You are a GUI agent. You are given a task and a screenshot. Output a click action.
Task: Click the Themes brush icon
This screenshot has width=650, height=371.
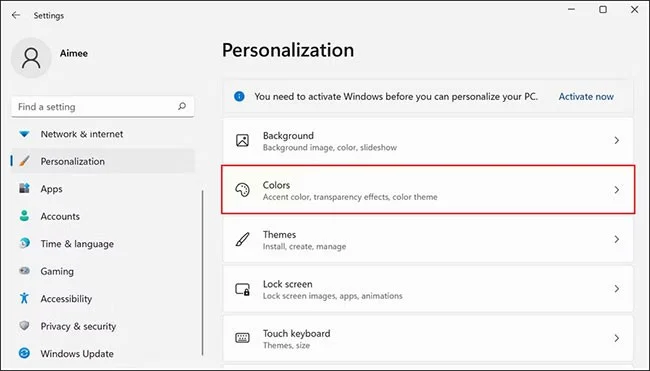pyautogui.click(x=243, y=239)
